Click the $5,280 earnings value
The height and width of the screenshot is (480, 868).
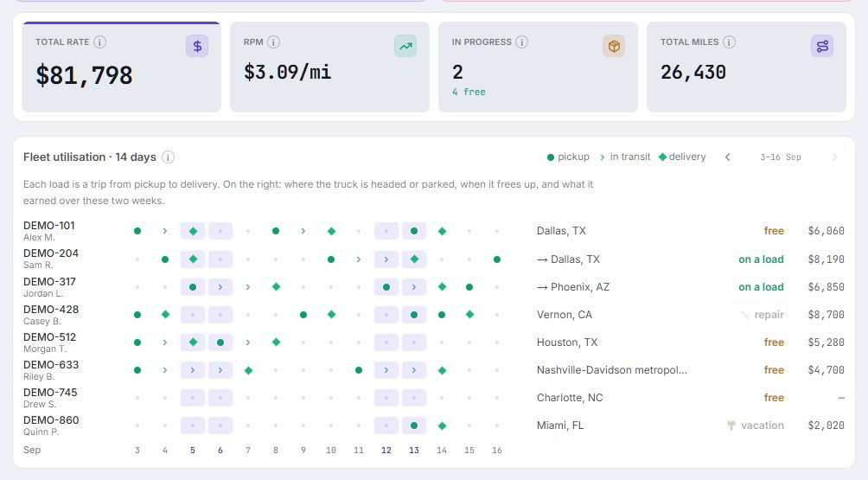pyautogui.click(x=826, y=342)
